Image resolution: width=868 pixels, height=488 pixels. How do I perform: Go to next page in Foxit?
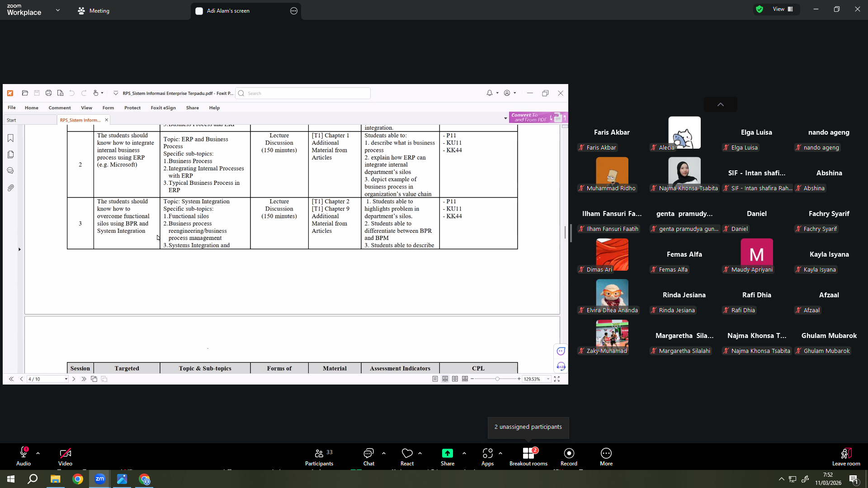click(x=74, y=379)
